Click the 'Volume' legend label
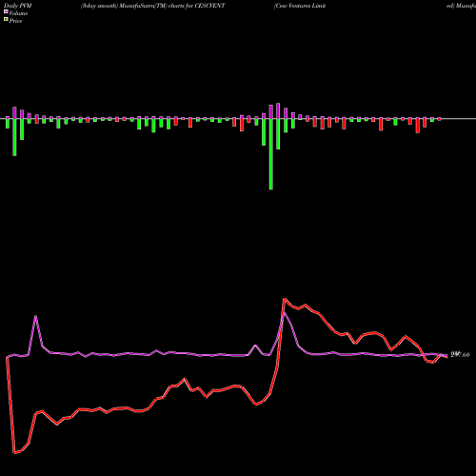This screenshot has height=476, width=476. coord(18,13)
